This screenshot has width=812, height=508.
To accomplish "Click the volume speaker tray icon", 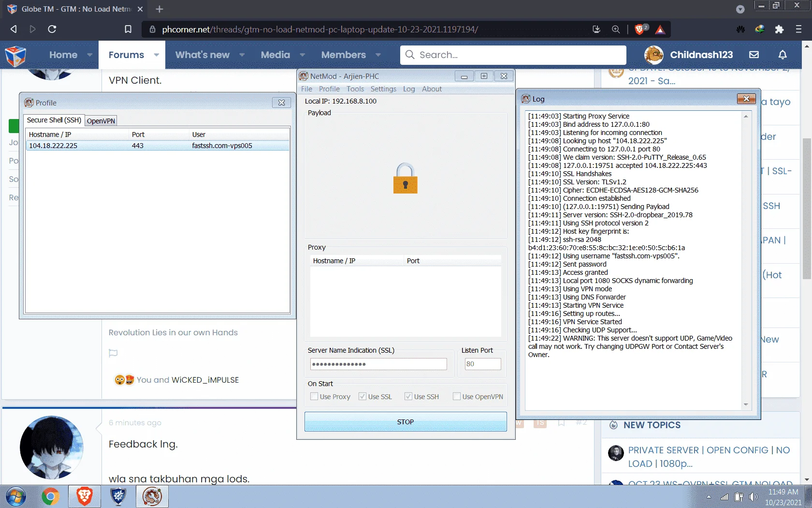I will point(753,497).
